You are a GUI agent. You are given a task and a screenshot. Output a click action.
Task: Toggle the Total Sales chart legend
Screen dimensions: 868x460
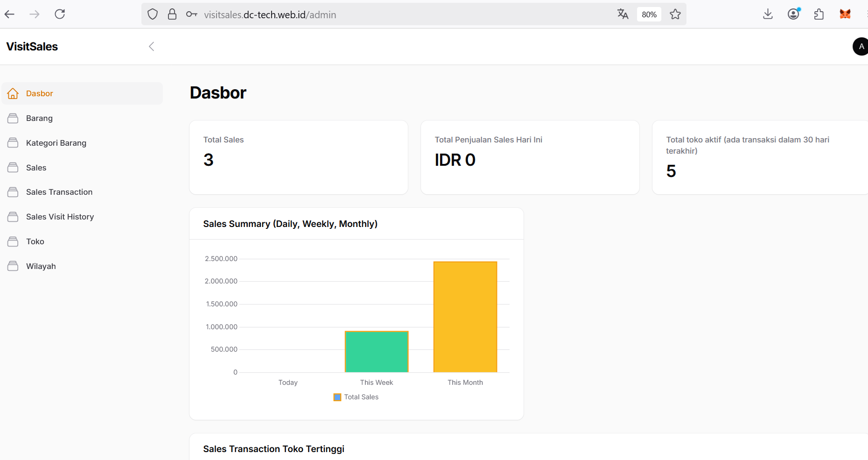[x=356, y=397]
